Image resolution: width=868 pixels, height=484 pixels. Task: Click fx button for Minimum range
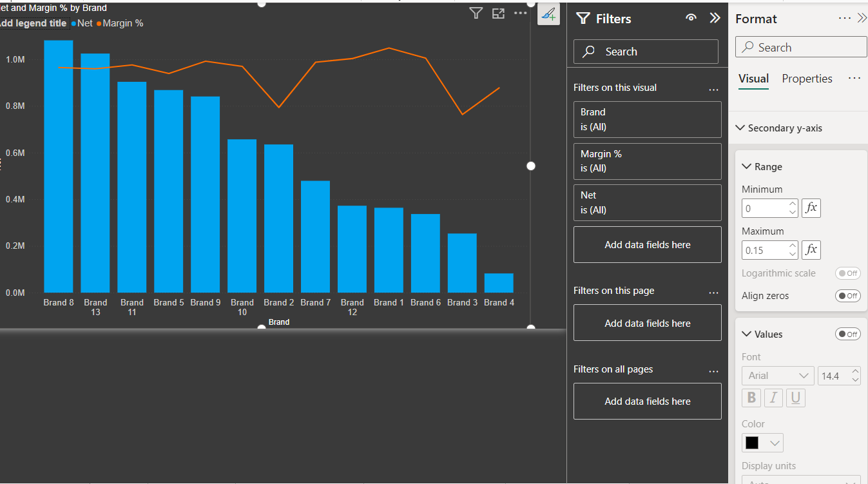coord(811,208)
